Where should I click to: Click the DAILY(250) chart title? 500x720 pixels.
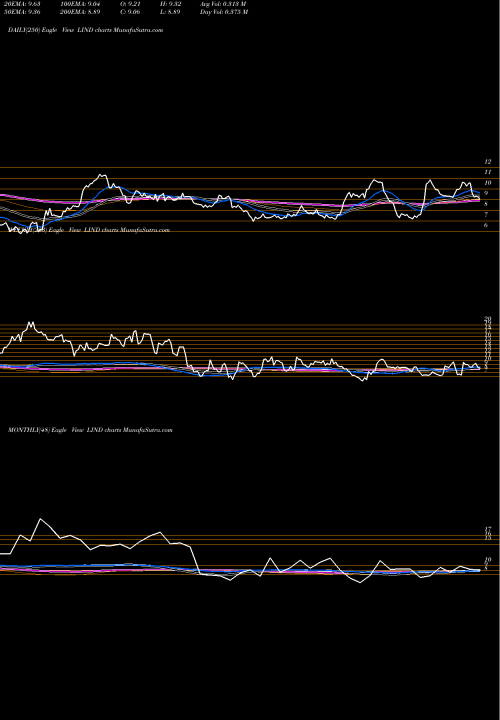click(85, 30)
